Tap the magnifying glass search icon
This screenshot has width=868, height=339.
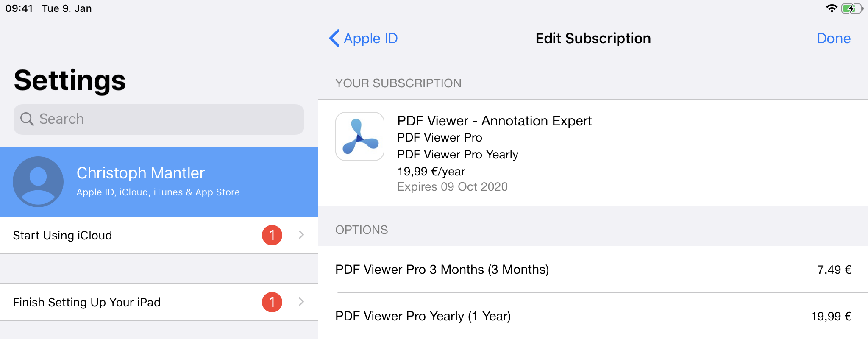pos(27,119)
